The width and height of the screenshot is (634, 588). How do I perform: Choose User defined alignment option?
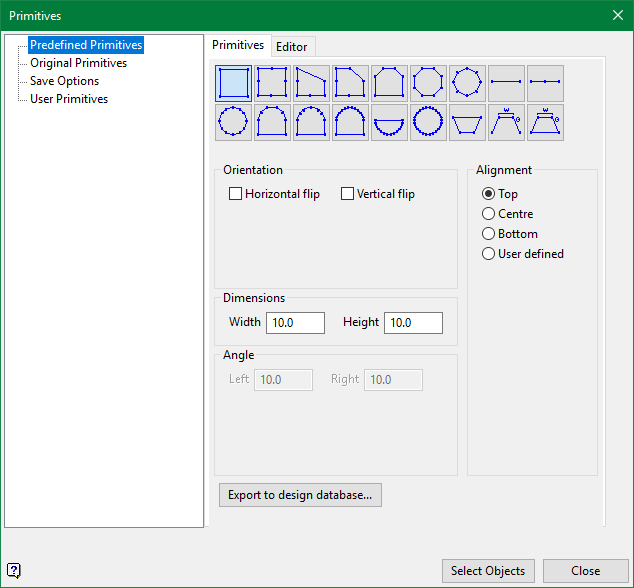[x=489, y=254]
